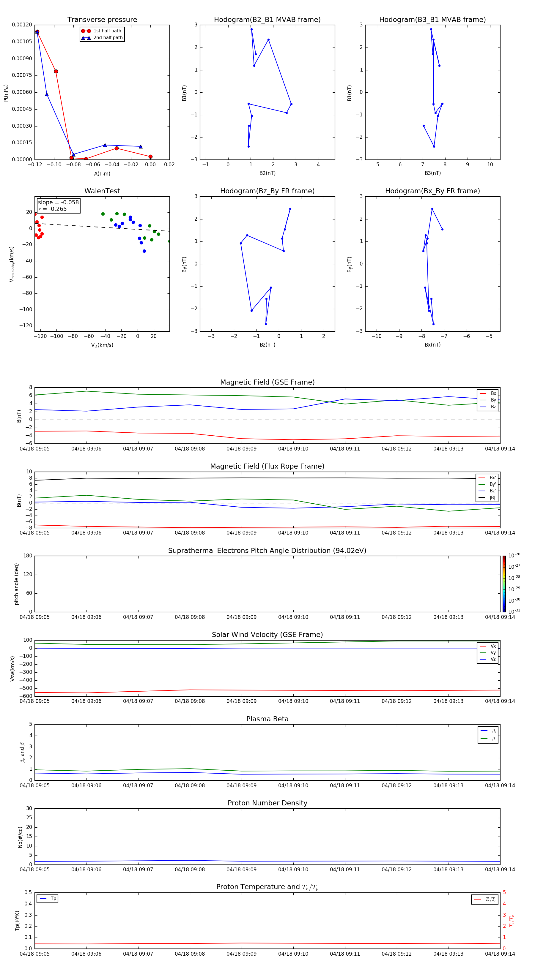Click the pitch angle flux colorbar

(504, 584)
